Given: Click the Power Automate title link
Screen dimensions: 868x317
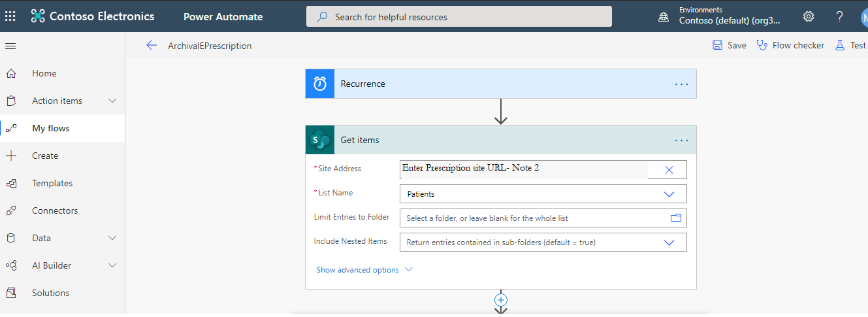Looking at the screenshot, I should tap(223, 17).
